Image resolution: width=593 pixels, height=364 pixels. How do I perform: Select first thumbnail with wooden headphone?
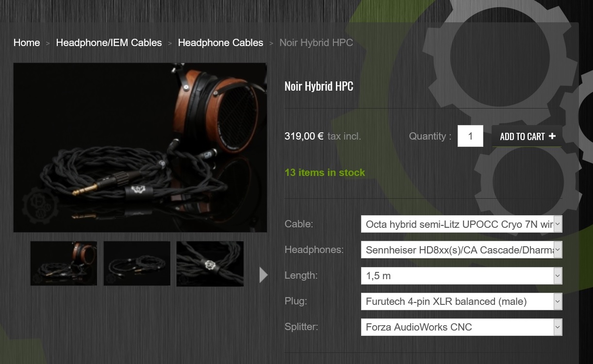click(64, 263)
